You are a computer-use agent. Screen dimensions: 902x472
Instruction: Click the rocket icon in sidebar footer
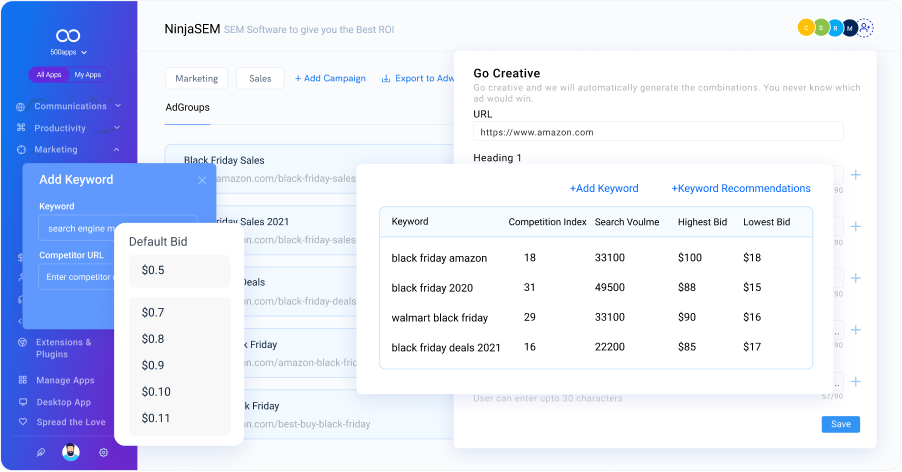coord(40,452)
